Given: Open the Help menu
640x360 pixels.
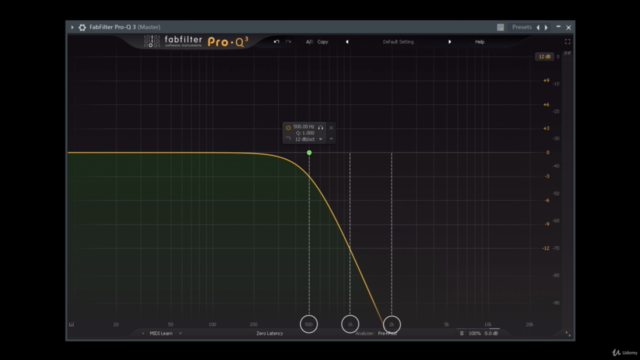Looking at the screenshot, I should 480,42.
